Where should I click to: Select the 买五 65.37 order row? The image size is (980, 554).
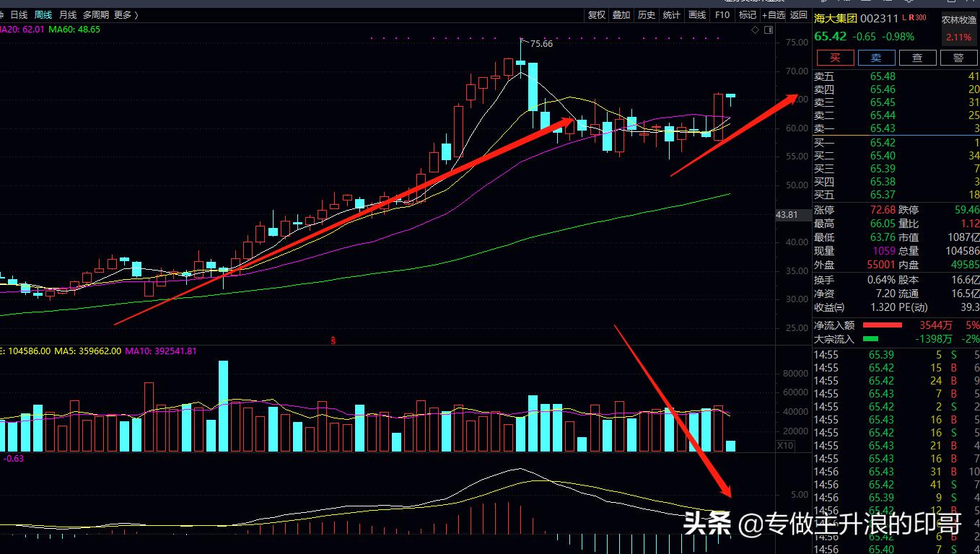896,195
